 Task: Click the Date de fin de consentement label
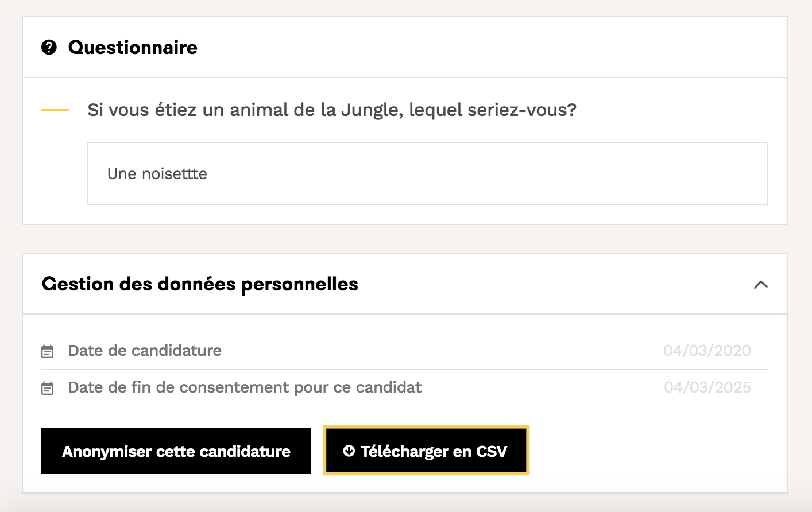click(245, 387)
